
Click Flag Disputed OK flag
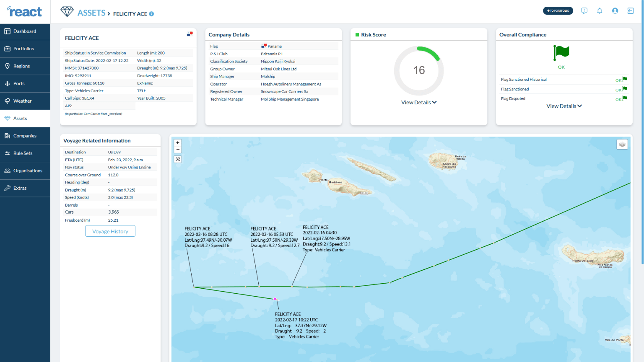point(625,98)
